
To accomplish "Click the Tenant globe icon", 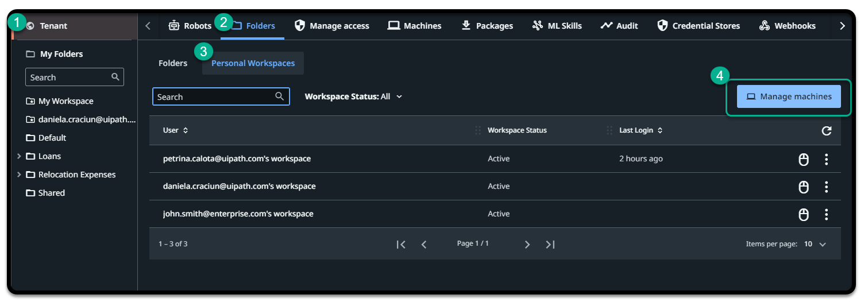I will [30, 26].
